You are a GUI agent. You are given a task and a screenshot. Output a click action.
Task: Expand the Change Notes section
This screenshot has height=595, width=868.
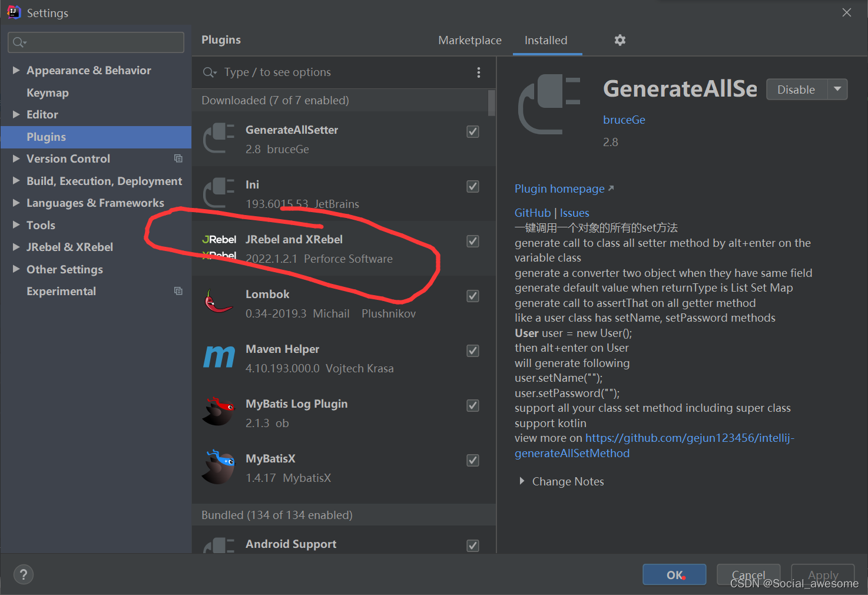point(522,481)
